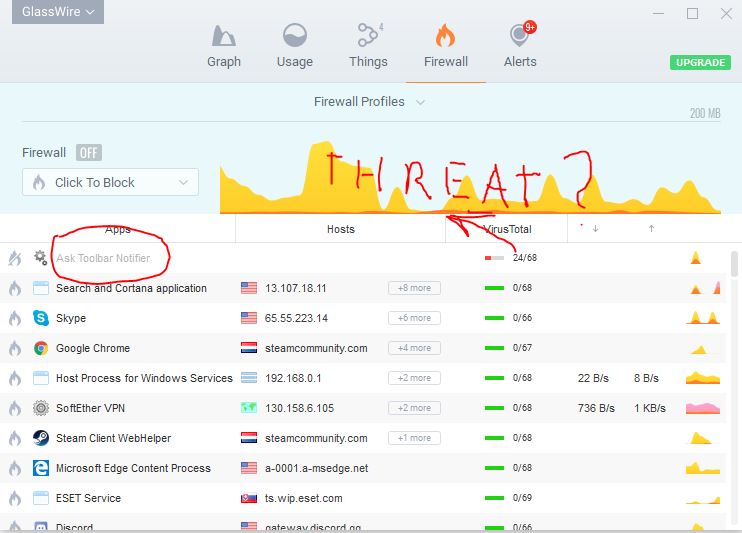Viewport: 742px width, 533px height.
Task: Click the 130.158.6.105 host entry
Action: coord(300,408)
